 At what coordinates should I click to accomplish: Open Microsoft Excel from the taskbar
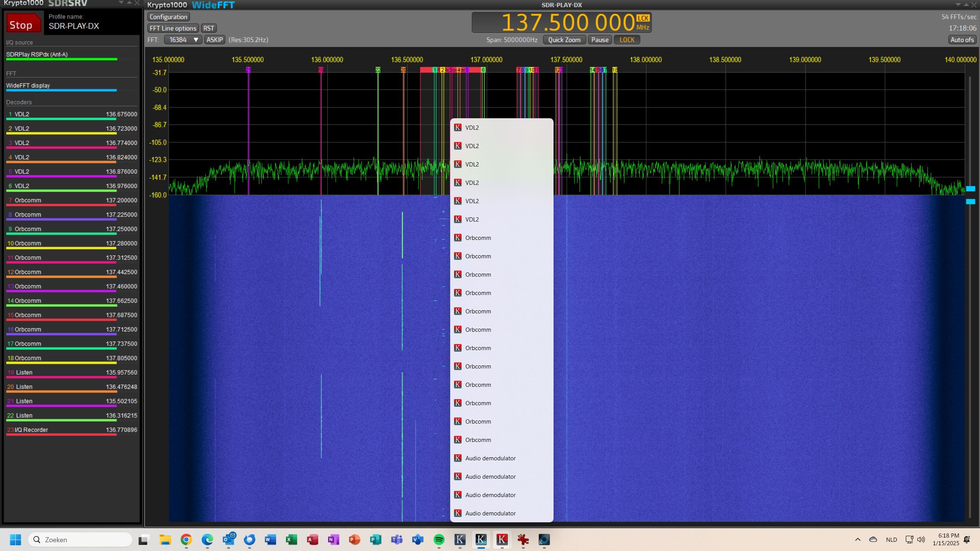pos(291,540)
